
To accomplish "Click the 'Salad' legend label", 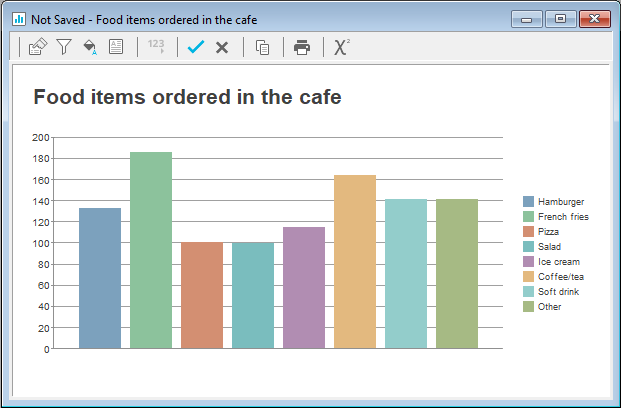I will [x=549, y=246].
